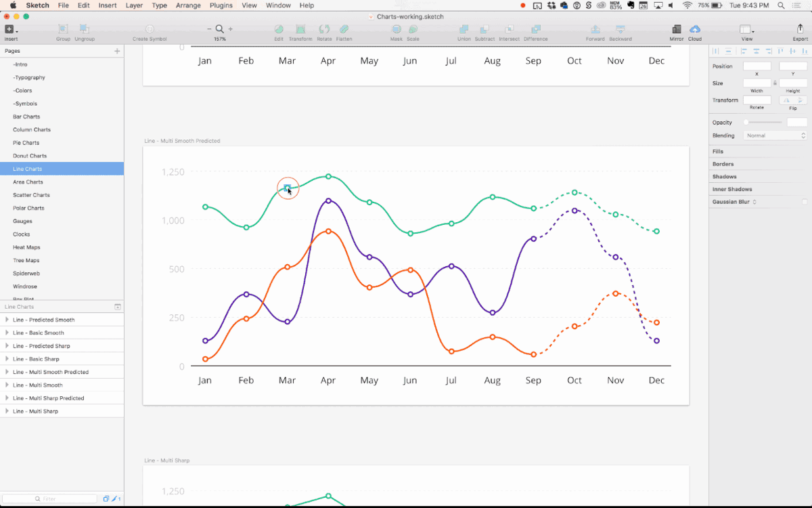Click the Create Symbol icon
812x508 pixels.
(150, 29)
